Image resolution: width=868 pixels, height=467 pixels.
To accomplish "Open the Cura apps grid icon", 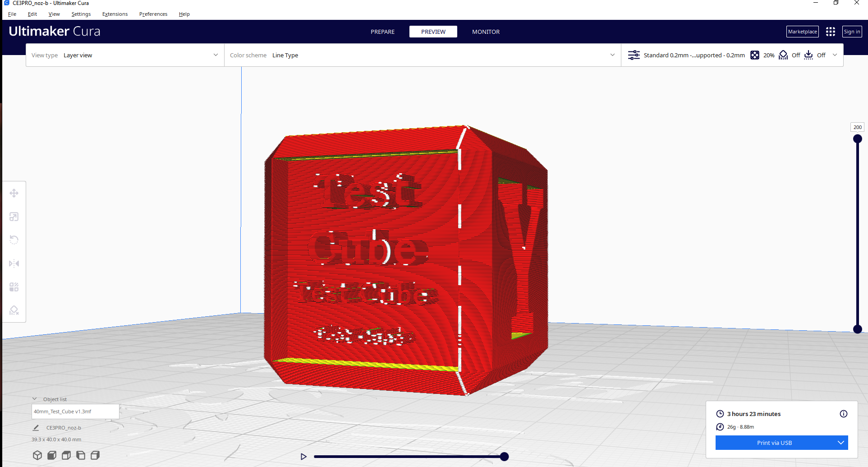I will (x=831, y=32).
